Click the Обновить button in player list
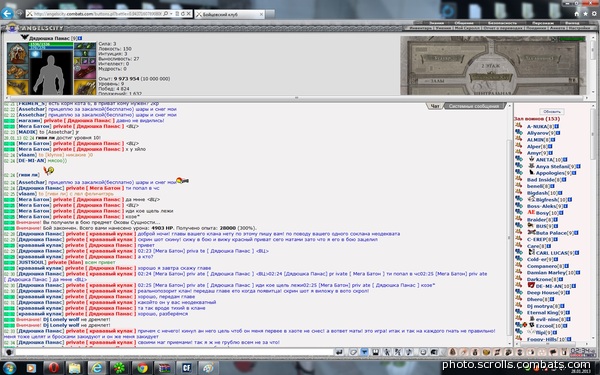600x375 pixels. click(551, 111)
